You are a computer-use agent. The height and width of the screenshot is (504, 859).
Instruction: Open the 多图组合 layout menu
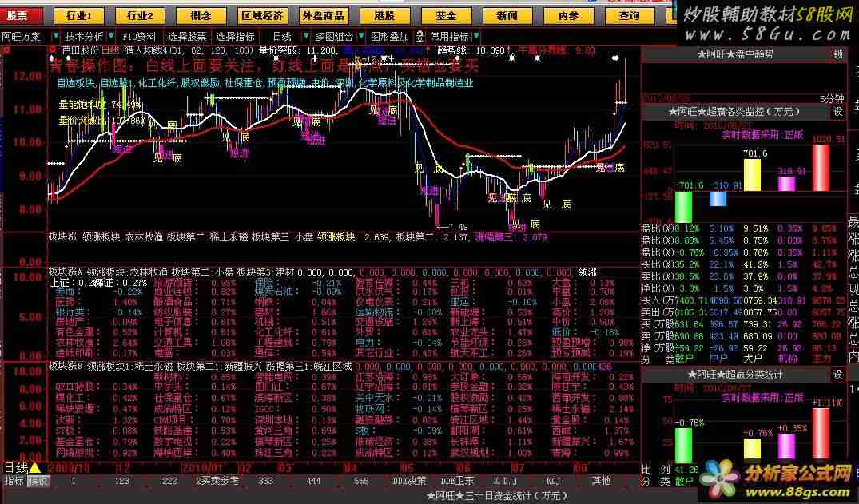pyautogui.click(x=334, y=37)
